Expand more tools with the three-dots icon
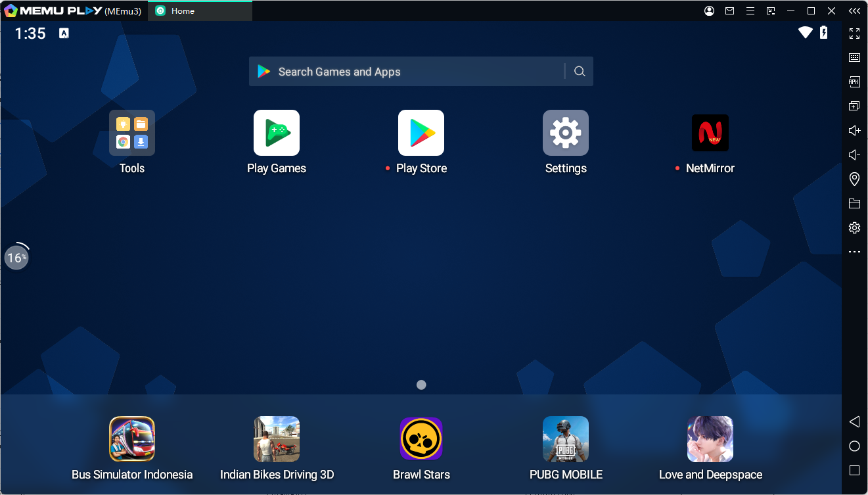The image size is (868, 495). click(854, 252)
